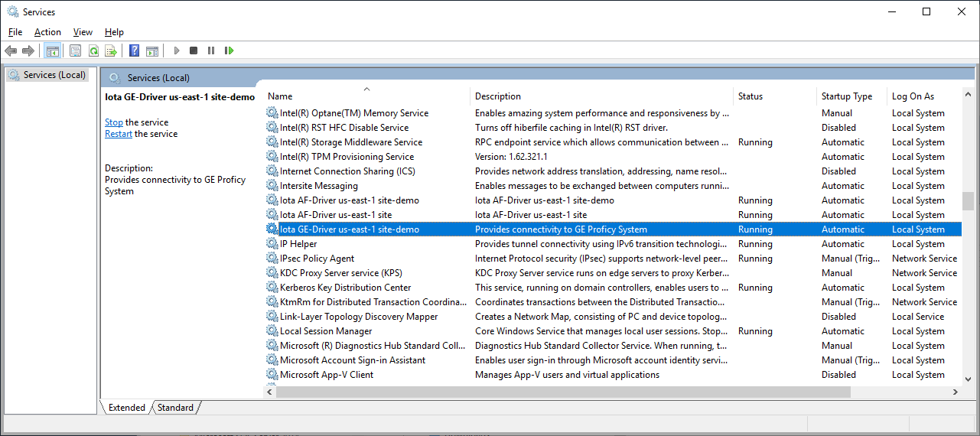Click the Stop Service square icon
Screen dimensions: 980x436
coord(194,50)
